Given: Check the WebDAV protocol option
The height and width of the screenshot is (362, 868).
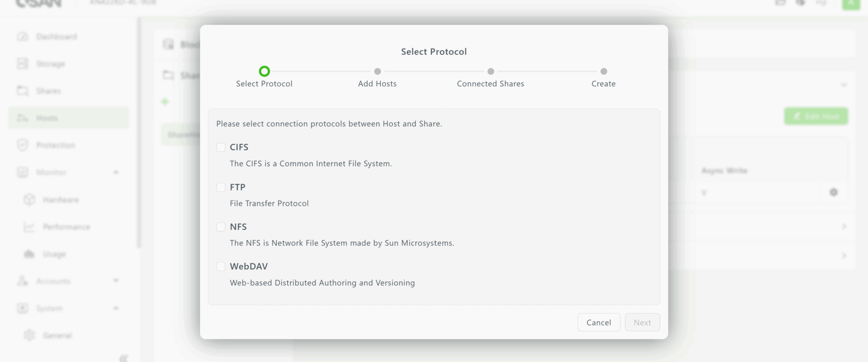Looking at the screenshot, I should click(221, 267).
